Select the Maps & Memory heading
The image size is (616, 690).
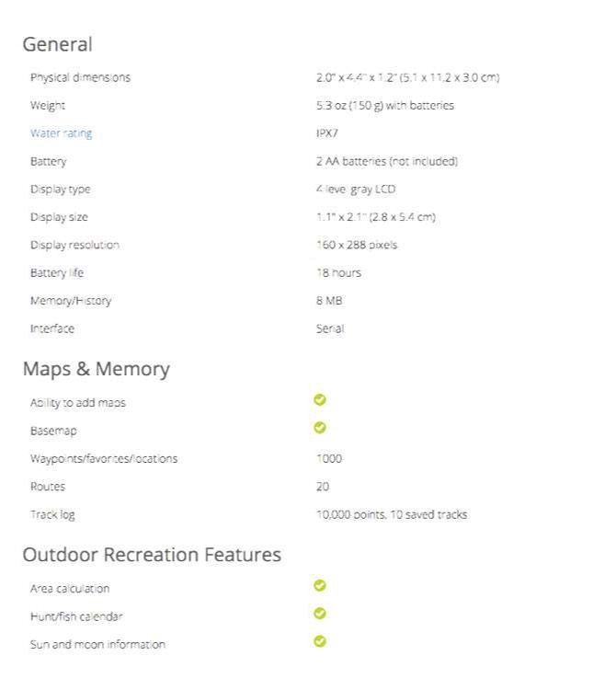pyautogui.click(x=97, y=369)
